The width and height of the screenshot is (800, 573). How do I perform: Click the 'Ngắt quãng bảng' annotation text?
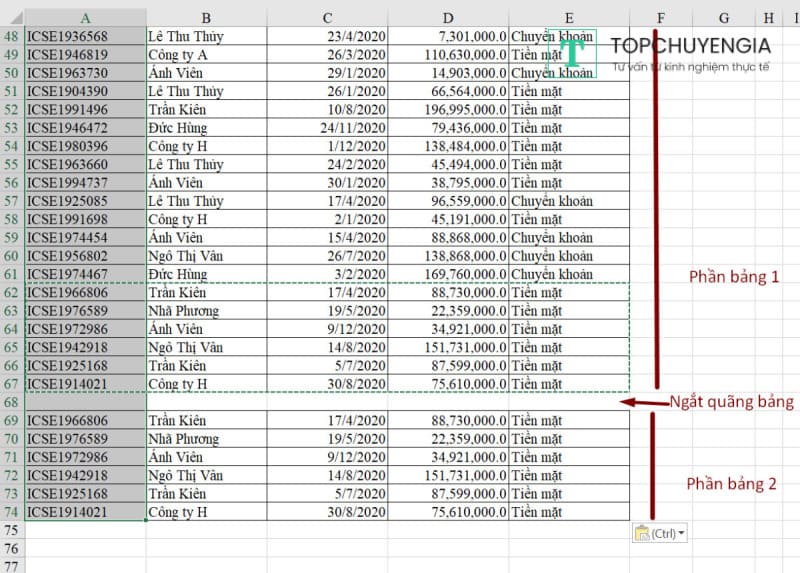click(x=731, y=402)
